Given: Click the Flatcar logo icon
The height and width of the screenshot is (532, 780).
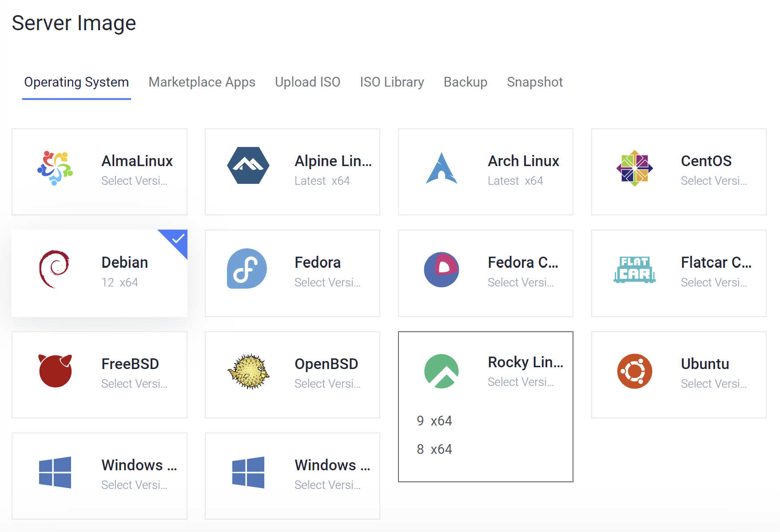Looking at the screenshot, I should (635, 270).
